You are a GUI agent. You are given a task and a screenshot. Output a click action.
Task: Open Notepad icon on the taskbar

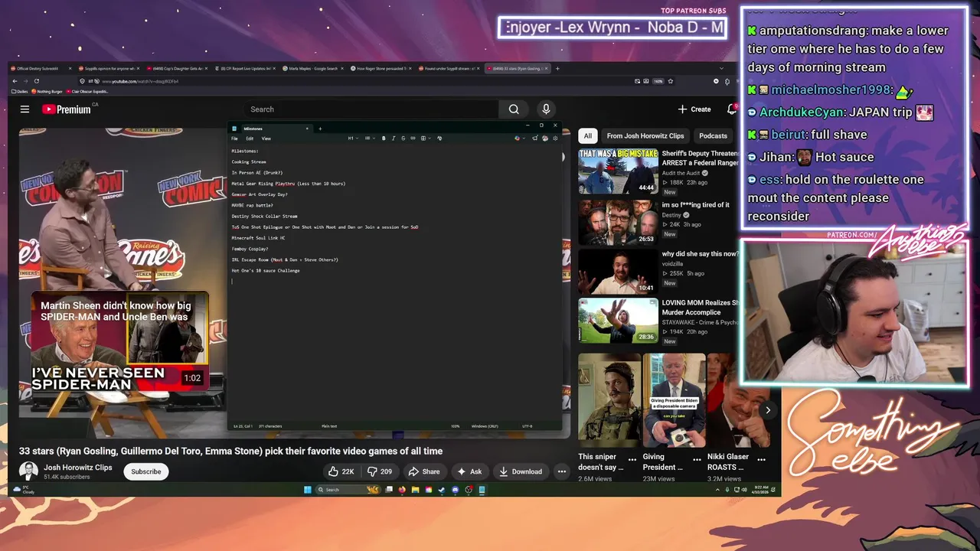(482, 490)
